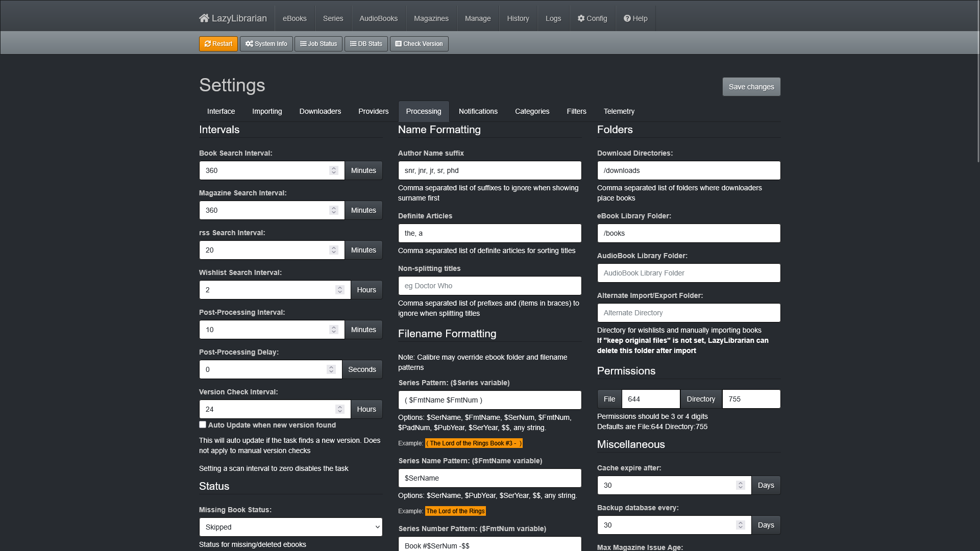Image resolution: width=980 pixels, height=551 pixels.
Task: Open the Downloaders tab
Action: pyautogui.click(x=320, y=111)
